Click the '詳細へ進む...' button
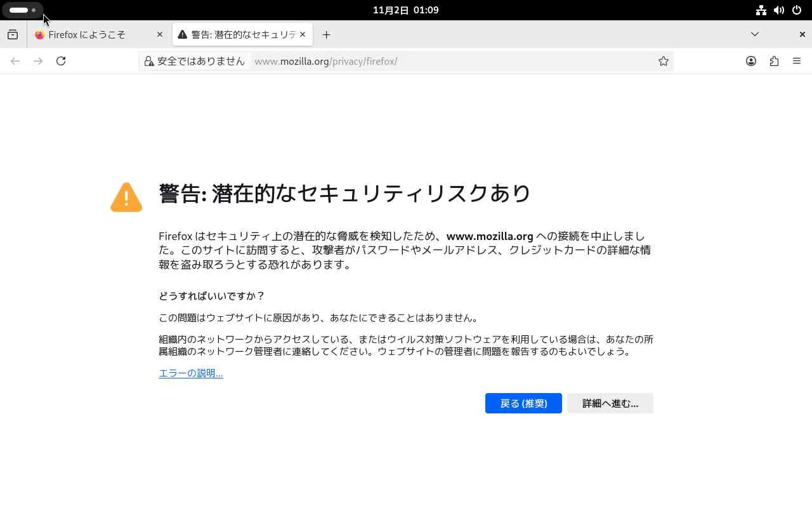 (x=610, y=403)
